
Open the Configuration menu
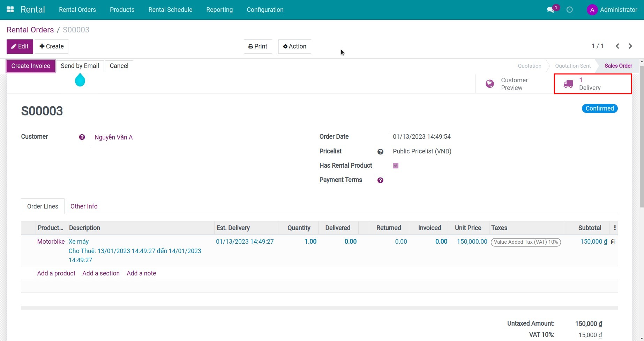tap(265, 10)
